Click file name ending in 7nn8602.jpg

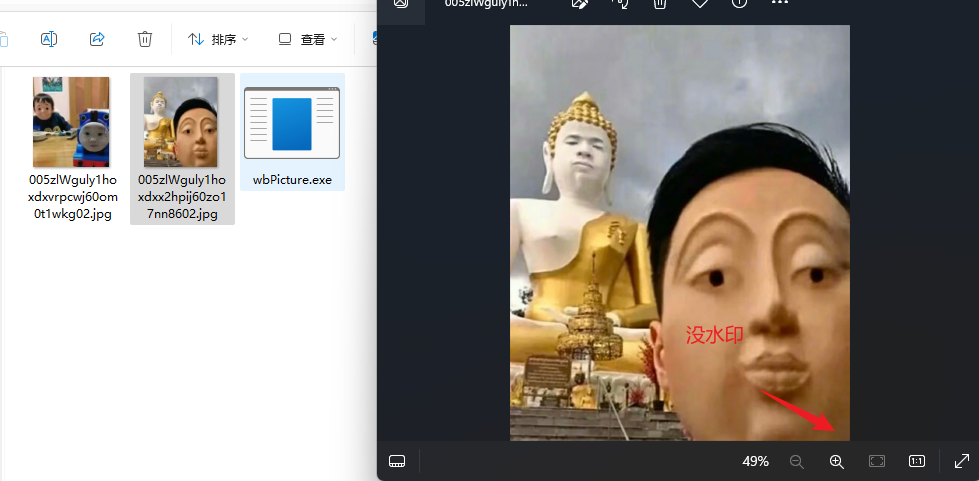tap(182, 198)
